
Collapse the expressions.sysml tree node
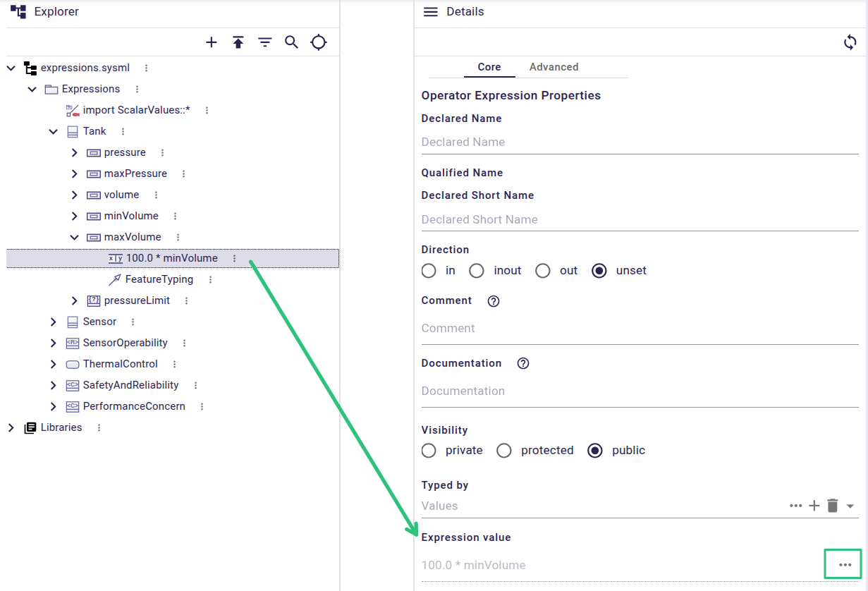point(11,68)
